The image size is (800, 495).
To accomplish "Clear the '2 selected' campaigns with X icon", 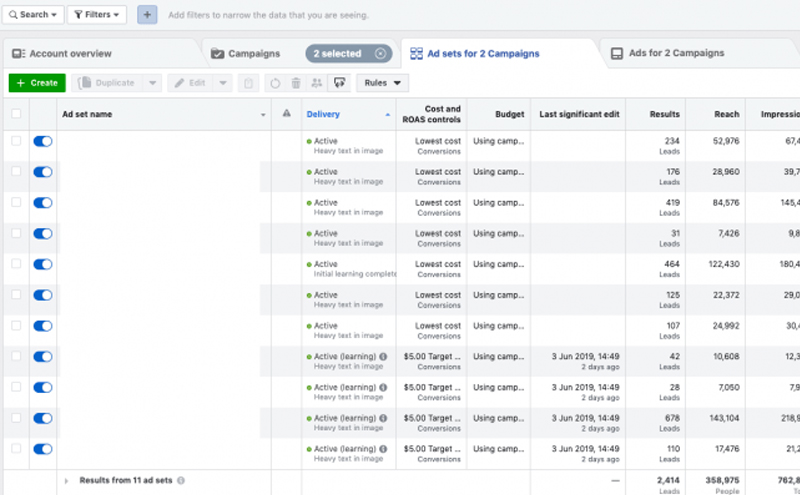I will tap(381, 53).
